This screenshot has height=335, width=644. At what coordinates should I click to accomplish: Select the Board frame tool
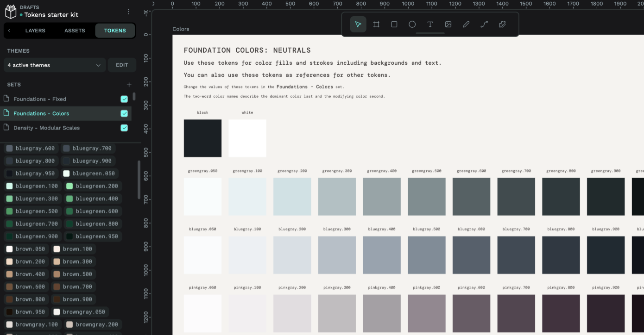pos(376,24)
